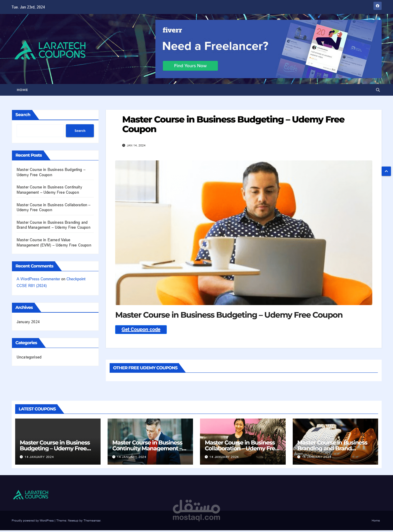Focus the sidebar search input field
The height and width of the screenshot is (532, 393).
point(40,131)
